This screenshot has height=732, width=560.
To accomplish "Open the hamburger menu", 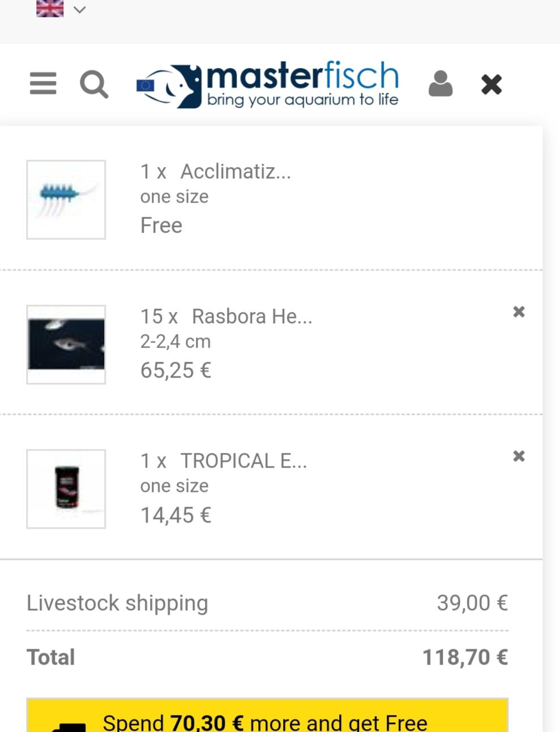I will click(x=43, y=84).
